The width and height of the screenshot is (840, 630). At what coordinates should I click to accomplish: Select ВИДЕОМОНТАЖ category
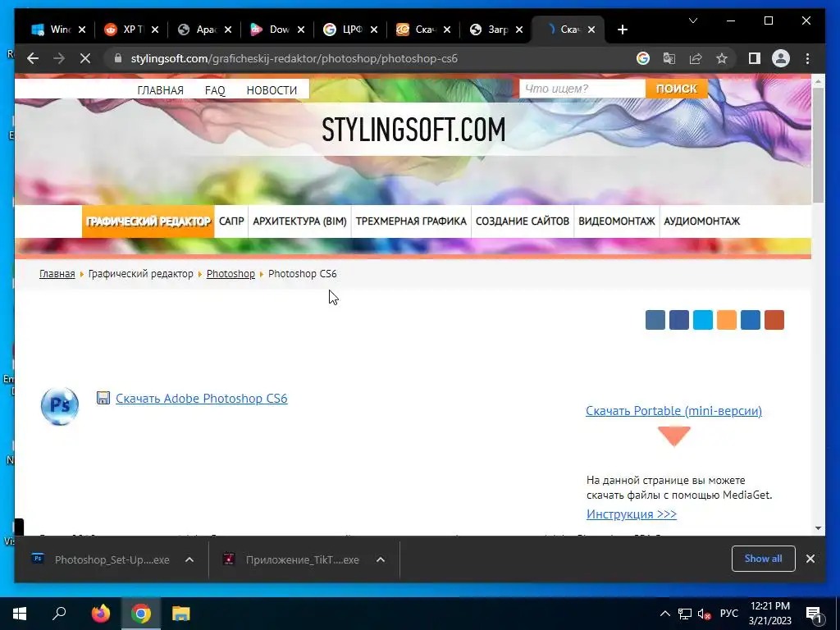pyautogui.click(x=617, y=221)
